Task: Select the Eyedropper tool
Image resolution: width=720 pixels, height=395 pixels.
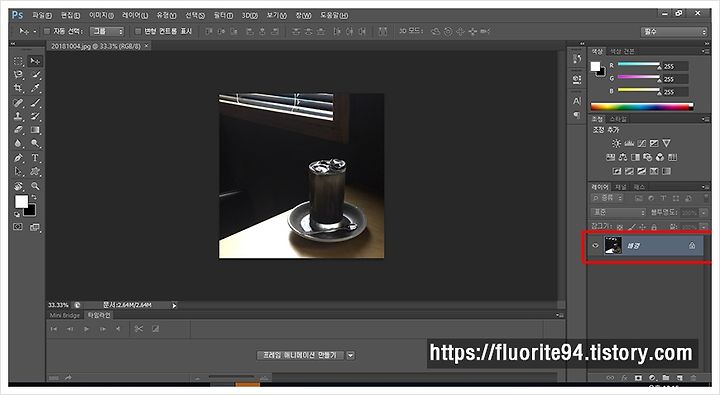Action: [x=35, y=88]
